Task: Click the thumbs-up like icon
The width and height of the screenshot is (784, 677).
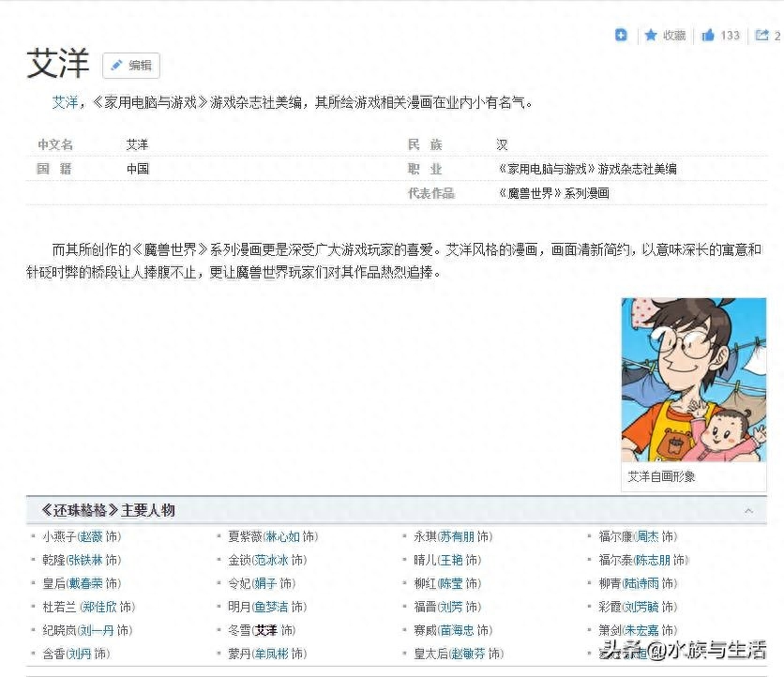Action: pyautogui.click(x=708, y=35)
